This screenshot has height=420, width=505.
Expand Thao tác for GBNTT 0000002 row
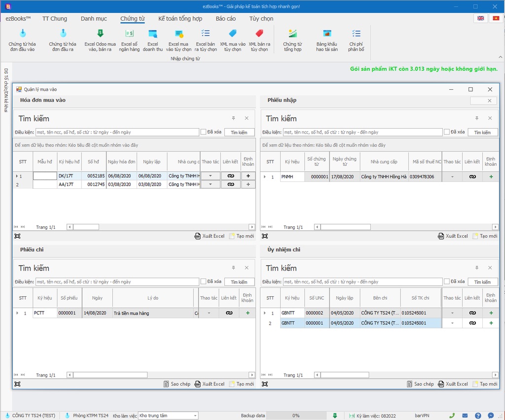coord(452,313)
